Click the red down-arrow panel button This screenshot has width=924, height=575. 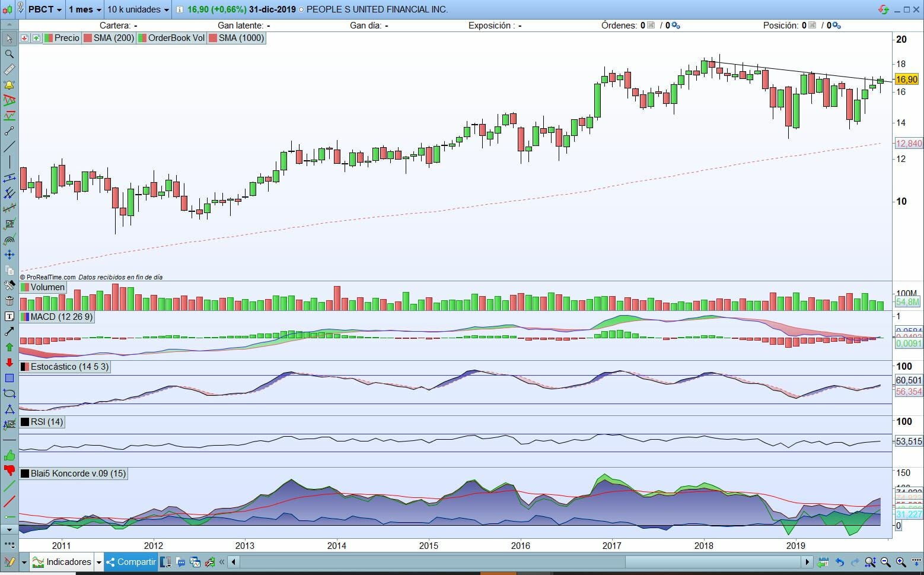point(25,38)
